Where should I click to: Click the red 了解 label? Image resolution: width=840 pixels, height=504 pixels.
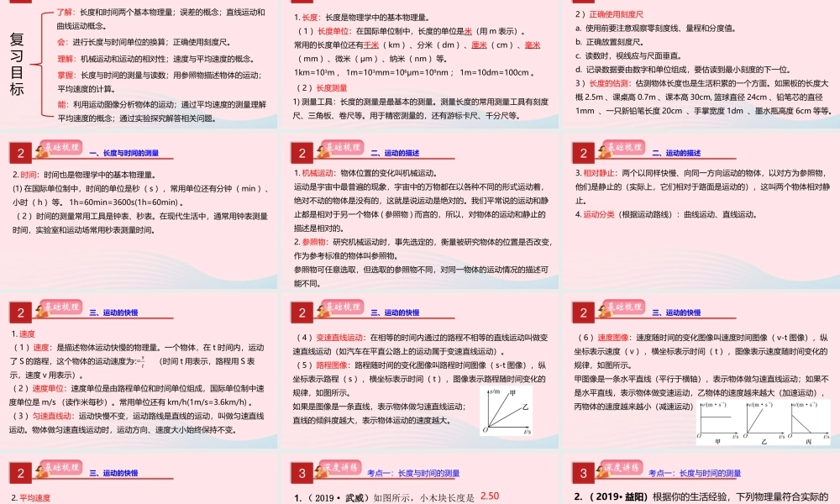pos(65,12)
